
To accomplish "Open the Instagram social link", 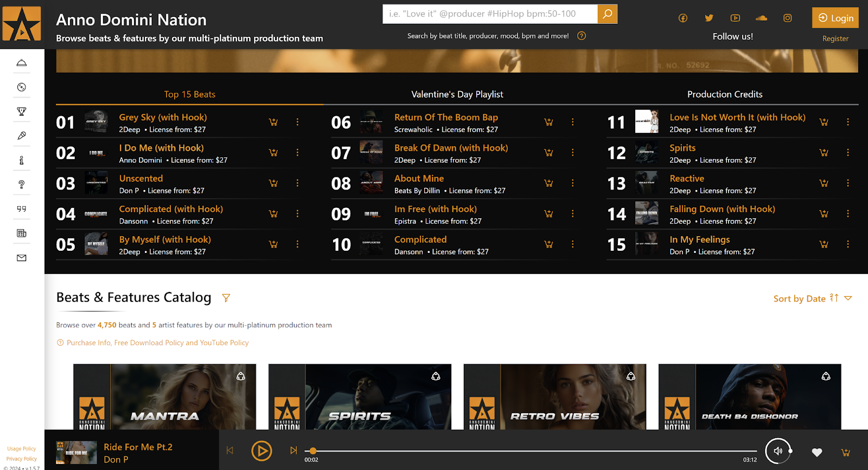I will [x=788, y=18].
